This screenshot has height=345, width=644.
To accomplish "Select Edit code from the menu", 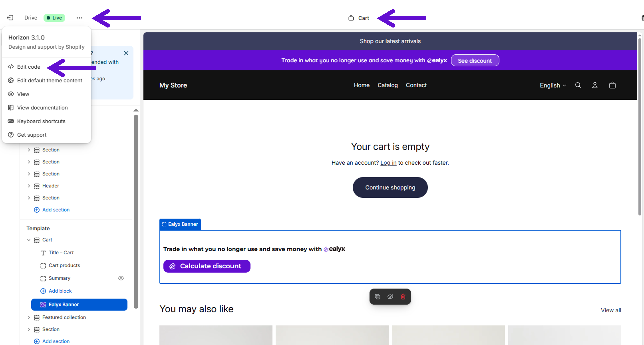I will pyautogui.click(x=29, y=67).
